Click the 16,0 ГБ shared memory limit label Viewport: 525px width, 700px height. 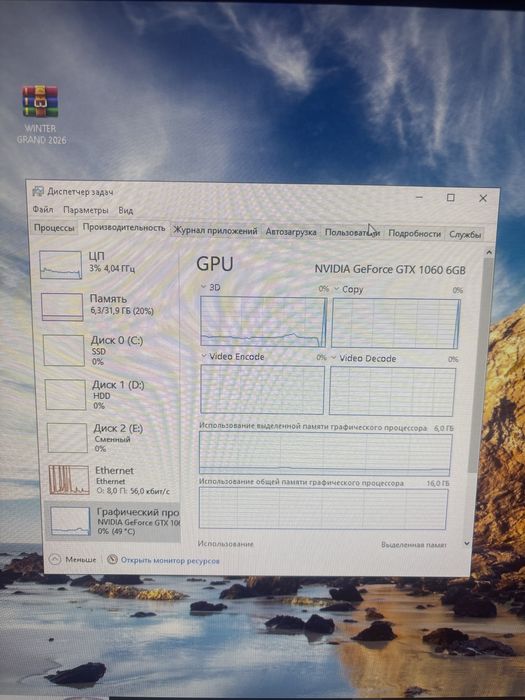(x=438, y=483)
